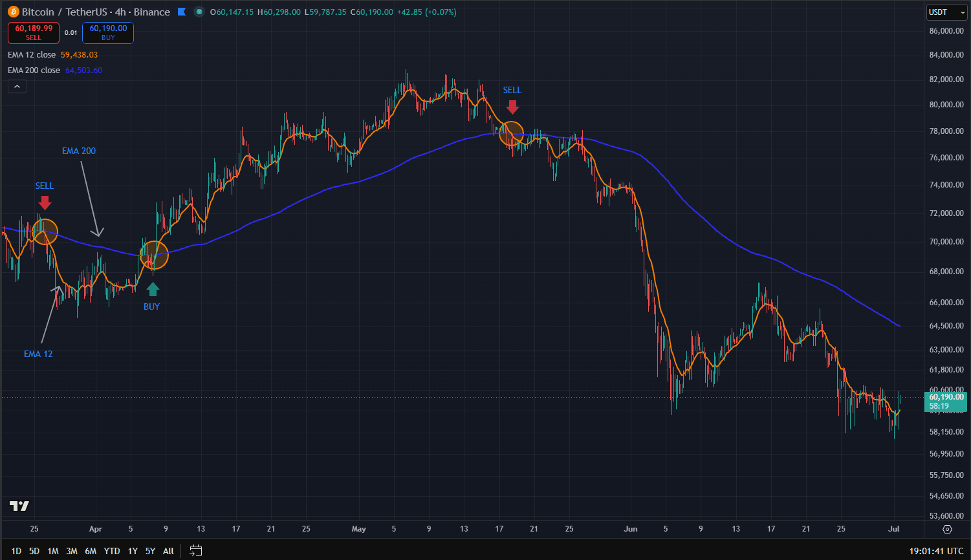Viewport: 971px width, 560px height.
Task: Click the 80,000.00 price axis label
Action: (x=946, y=105)
